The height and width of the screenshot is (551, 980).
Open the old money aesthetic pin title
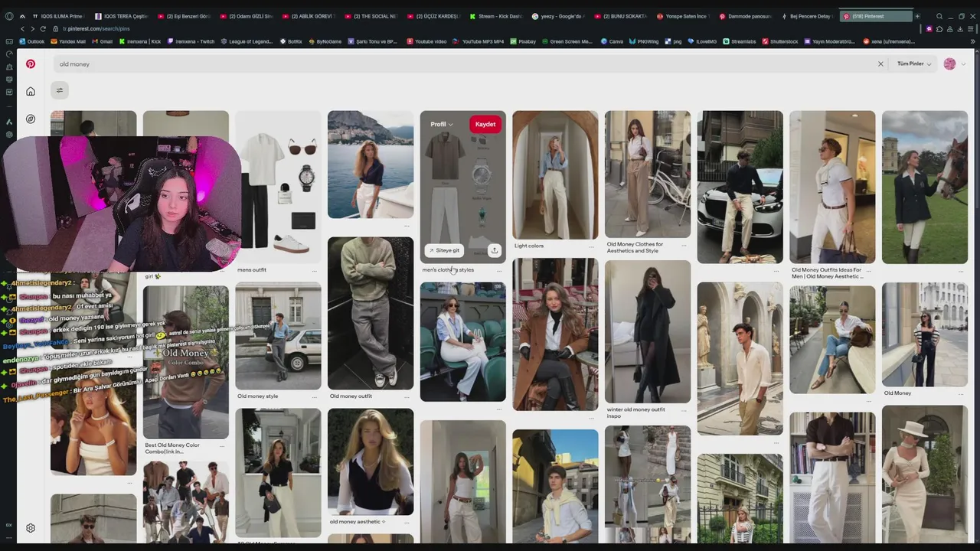coord(357,522)
